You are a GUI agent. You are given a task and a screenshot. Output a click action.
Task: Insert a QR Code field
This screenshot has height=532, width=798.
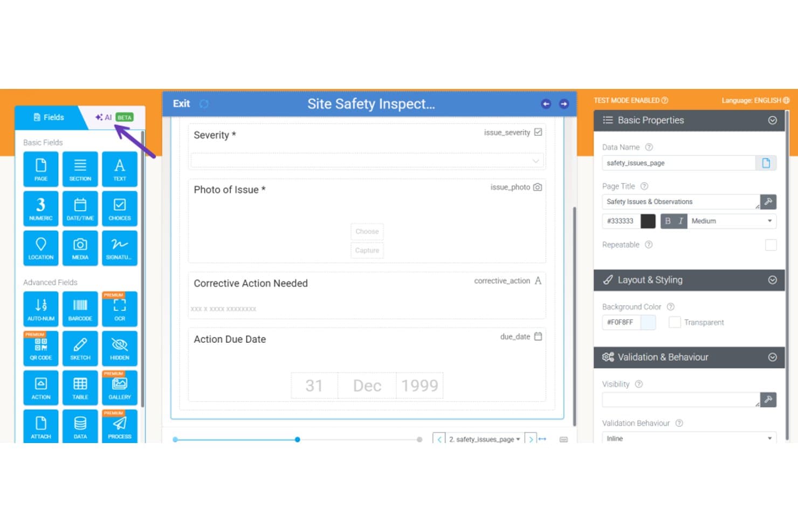pyautogui.click(x=41, y=348)
